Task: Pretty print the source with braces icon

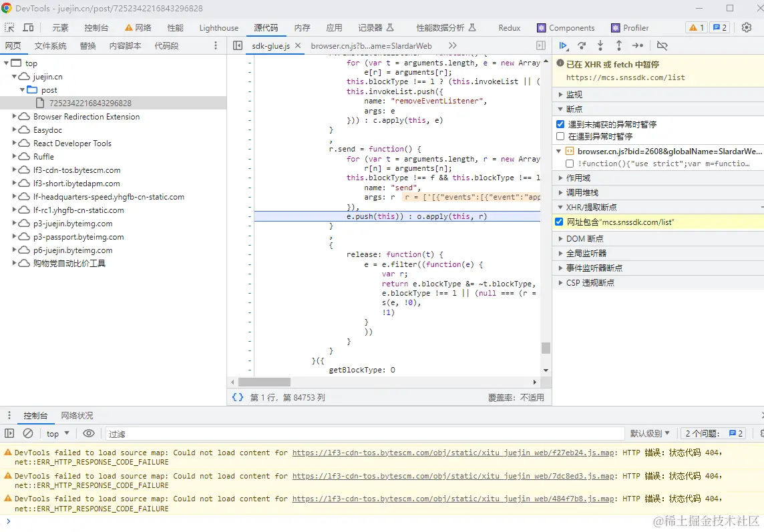Action: [238, 398]
